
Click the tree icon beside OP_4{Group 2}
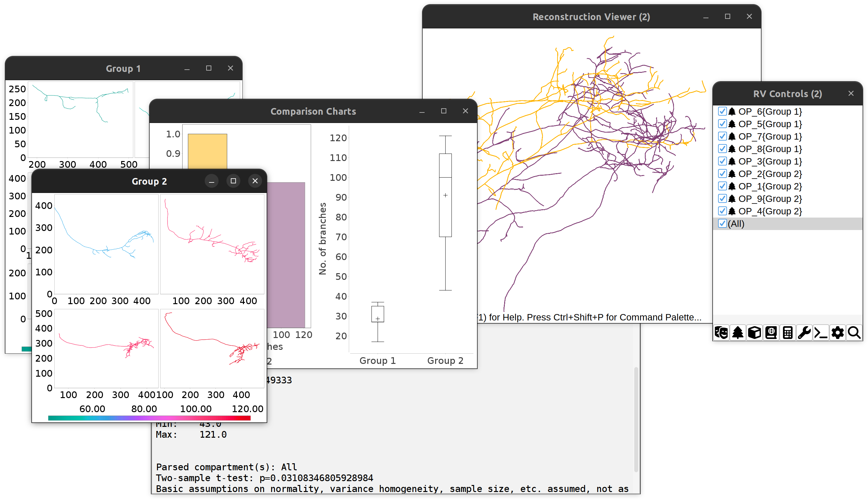point(732,211)
